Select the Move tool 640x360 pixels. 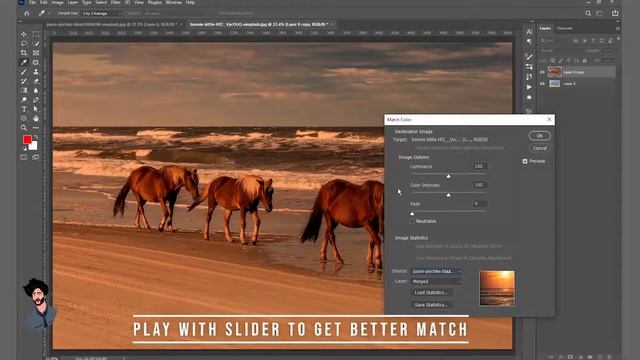coord(24,34)
